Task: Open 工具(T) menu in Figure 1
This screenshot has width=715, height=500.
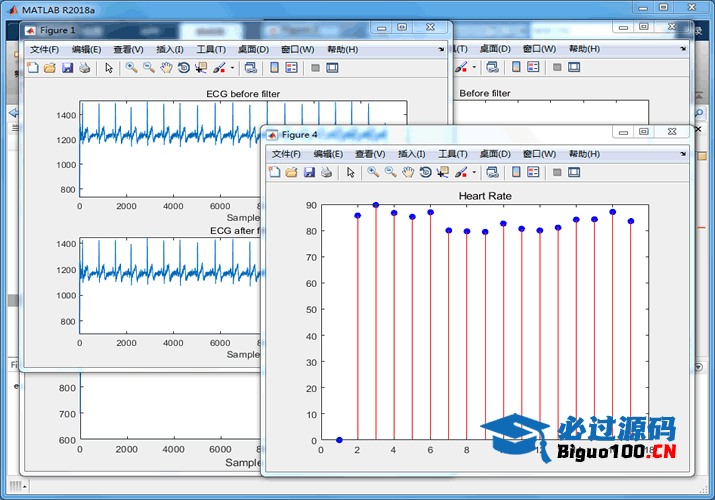Action: (x=211, y=50)
